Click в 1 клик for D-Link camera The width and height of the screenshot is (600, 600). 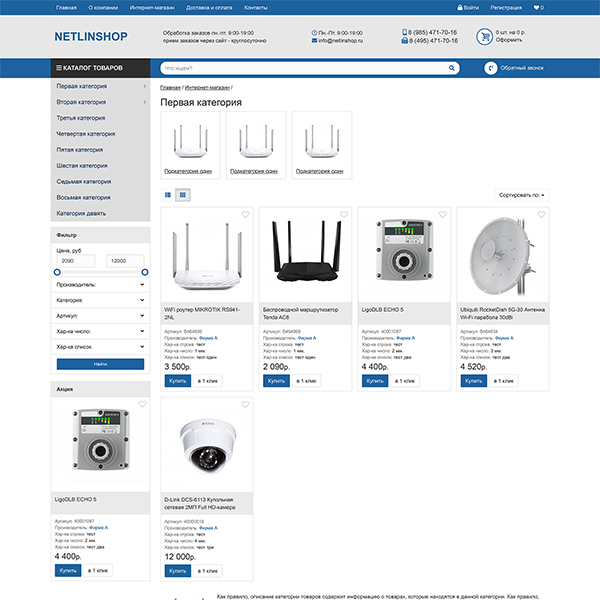(208, 571)
